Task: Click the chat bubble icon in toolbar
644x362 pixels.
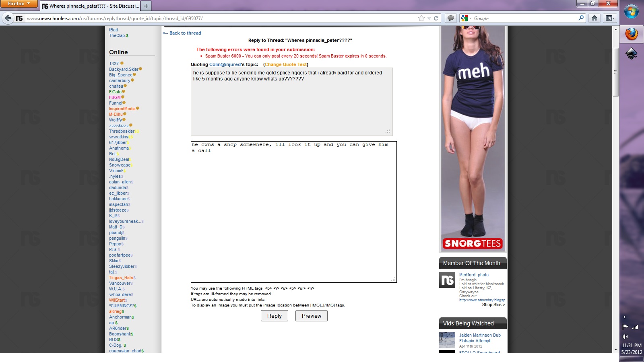Action: [x=451, y=18]
